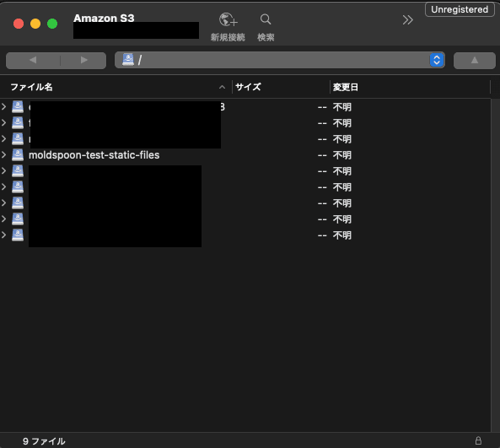Show more toolbar items via double chevron
500x448 pixels.
(407, 20)
